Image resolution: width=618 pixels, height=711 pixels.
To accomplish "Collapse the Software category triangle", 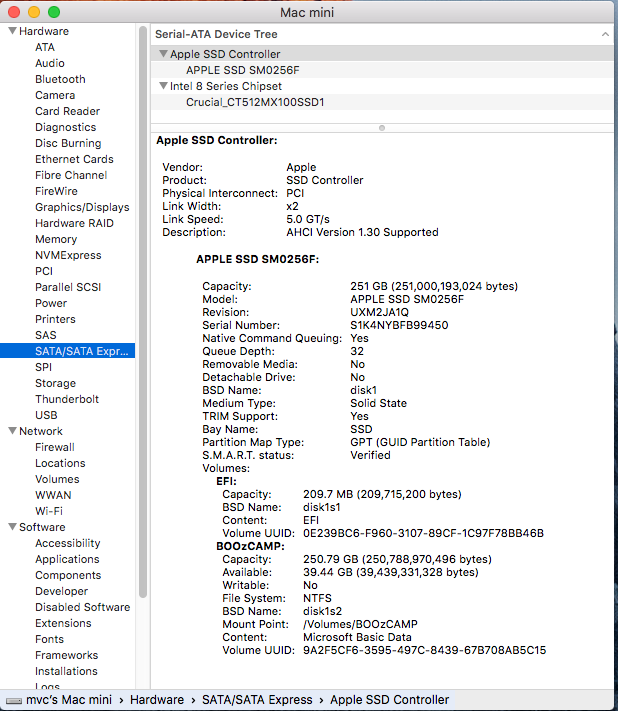I will tap(13, 527).
